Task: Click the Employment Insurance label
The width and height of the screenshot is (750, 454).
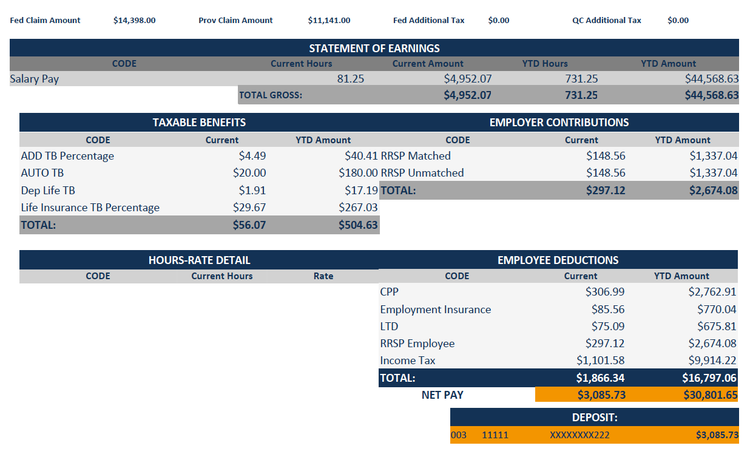Action: pos(435,310)
